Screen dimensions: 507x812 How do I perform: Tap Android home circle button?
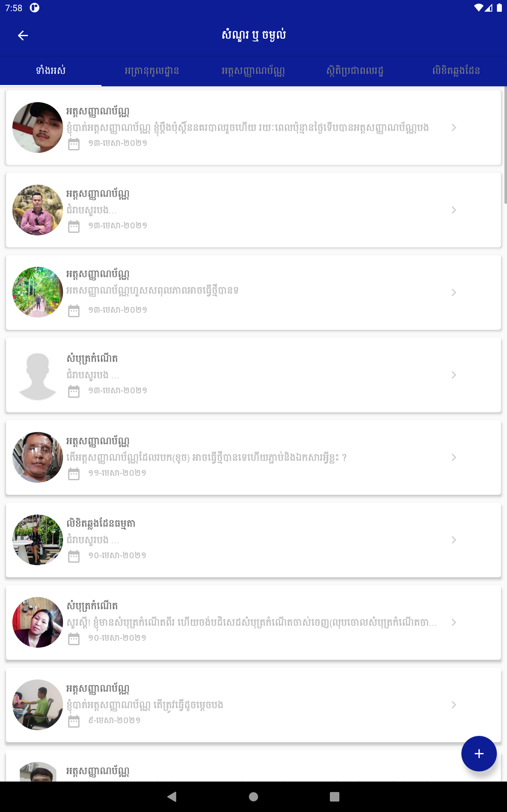pyautogui.click(x=253, y=796)
